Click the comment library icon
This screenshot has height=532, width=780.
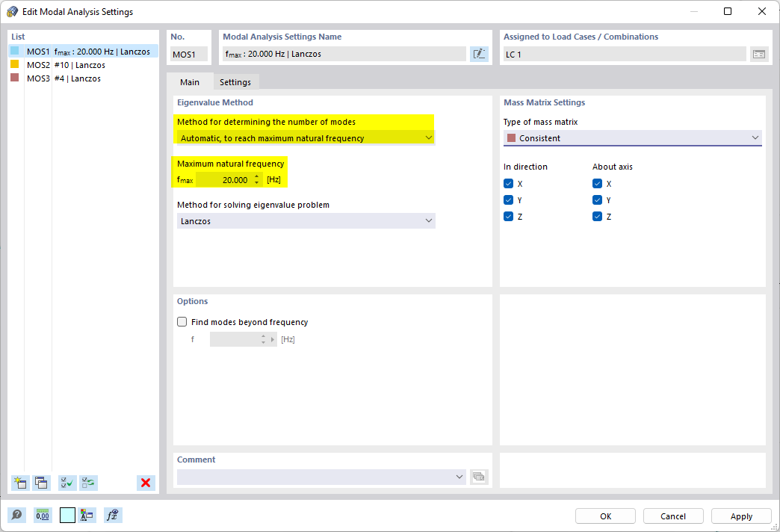point(479,477)
